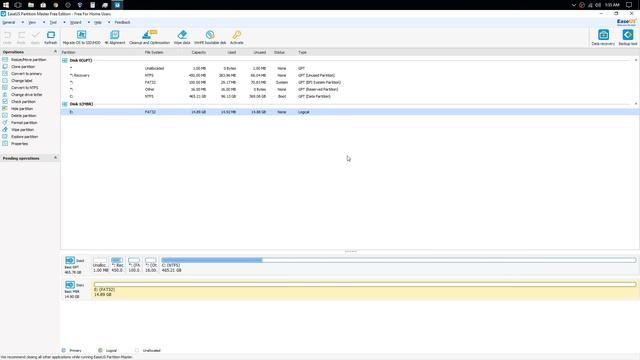The height and width of the screenshot is (360, 640).
Task: Collapse the Pending operations panel
Action: (55, 158)
